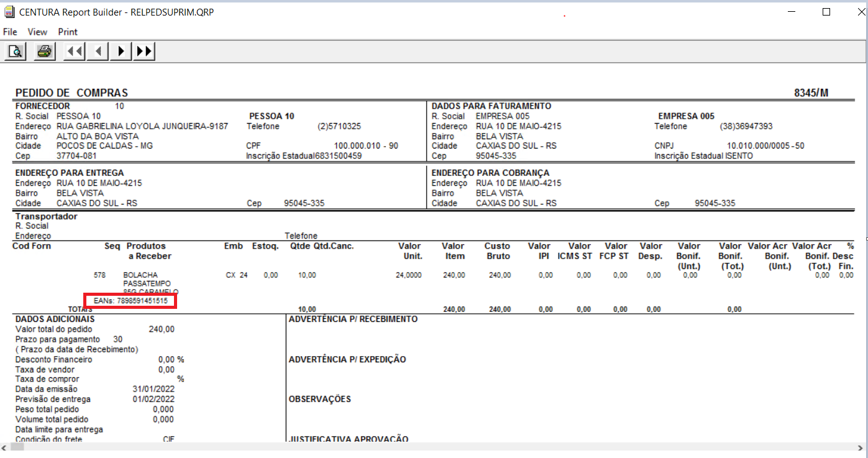Click the FORNECEDOR section label
The width and height of the screenshot is (868, 458).
pyautogui.click(x=42, y=106)
